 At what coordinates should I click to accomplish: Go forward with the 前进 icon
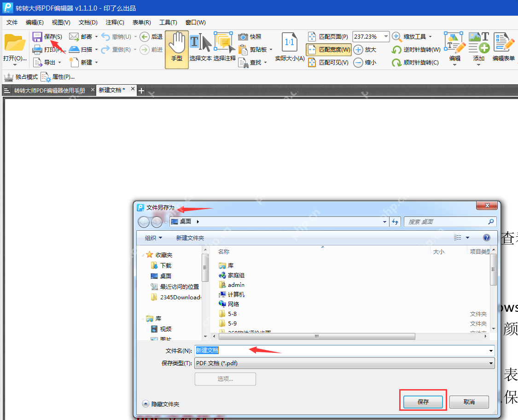(x=145, y=50)
